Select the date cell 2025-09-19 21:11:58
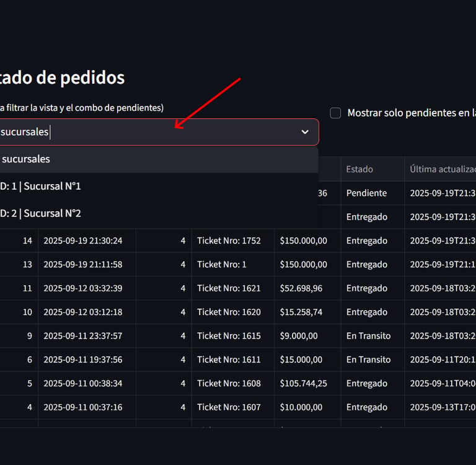This screenshot has width=476, height=465. (87, 265)
